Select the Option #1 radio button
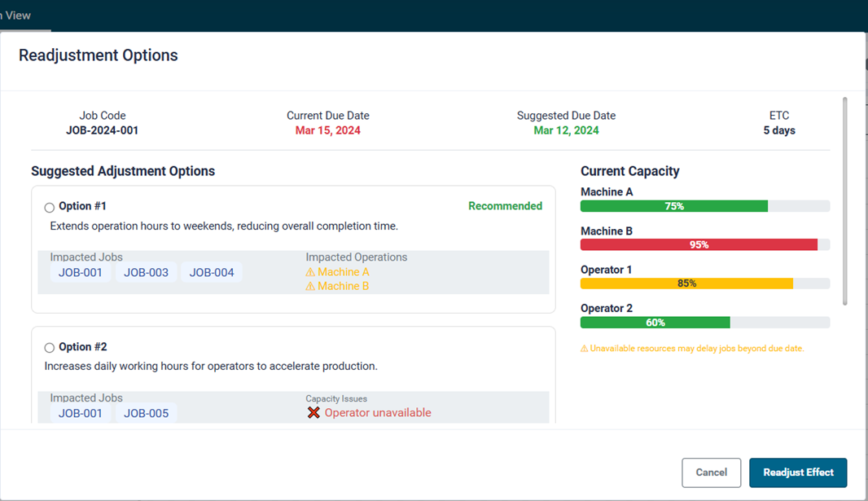Viewport: 868px width, 501px height. point(50,208)
